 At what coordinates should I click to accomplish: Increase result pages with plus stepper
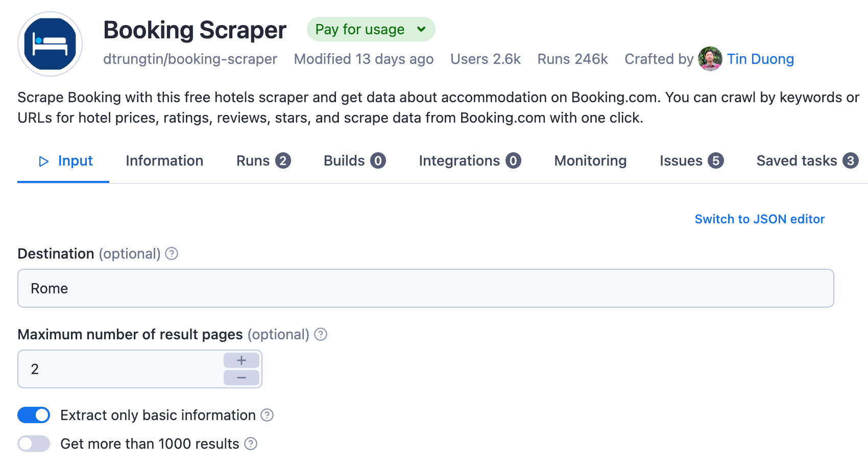tap(242, 360)
